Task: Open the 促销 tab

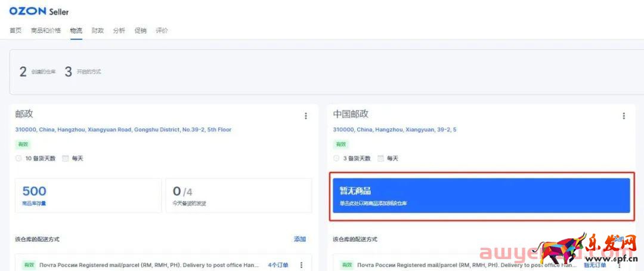Action: coord(141,30)
